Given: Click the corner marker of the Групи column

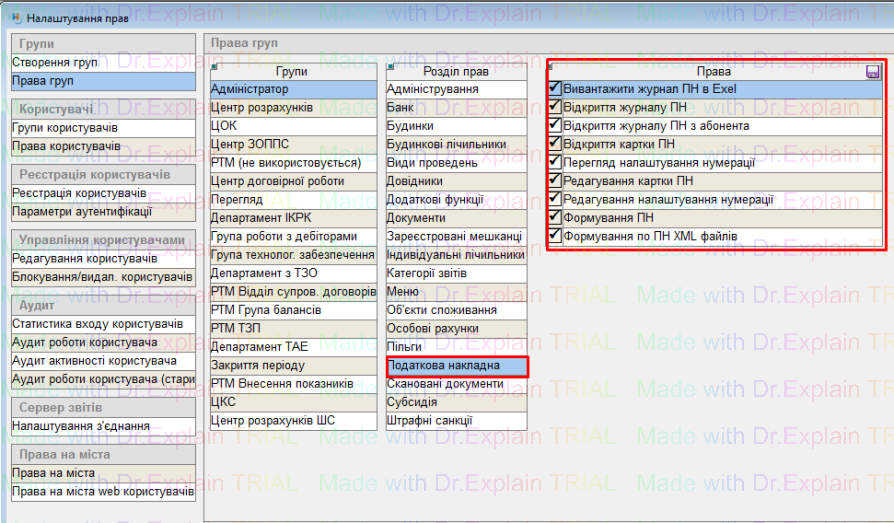Looking at the screenshot, I should click(214, 67).
